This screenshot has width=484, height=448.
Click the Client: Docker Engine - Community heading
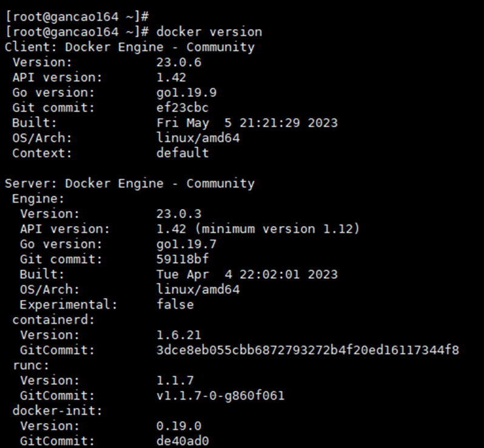[130, 47]
